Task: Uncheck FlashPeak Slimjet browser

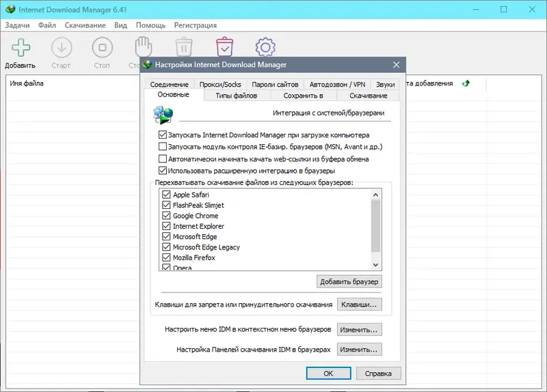Action: coord(166,205)
